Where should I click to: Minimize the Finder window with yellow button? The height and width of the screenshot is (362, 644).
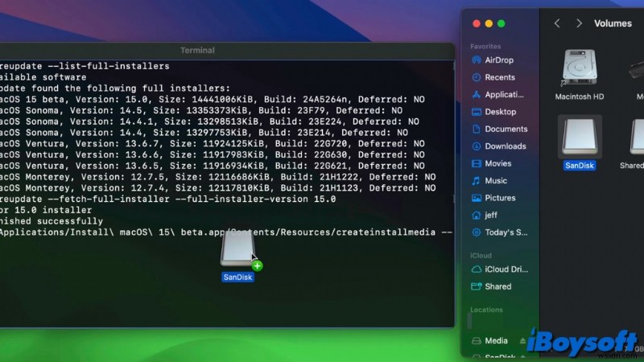[489, 23]
